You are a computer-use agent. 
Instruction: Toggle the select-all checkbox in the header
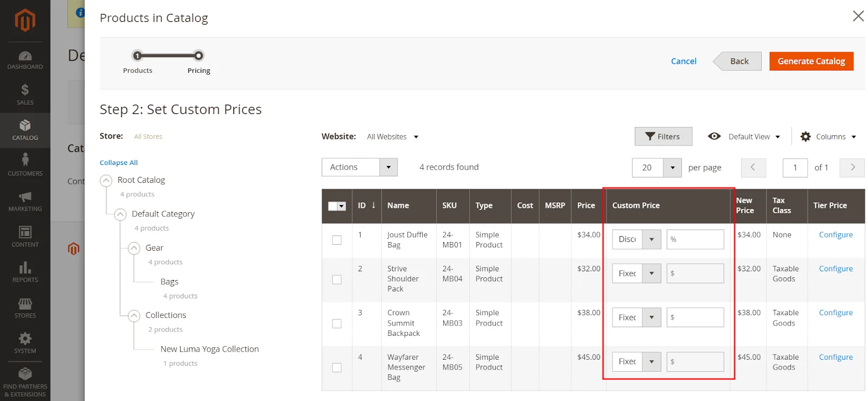[333, 206]
